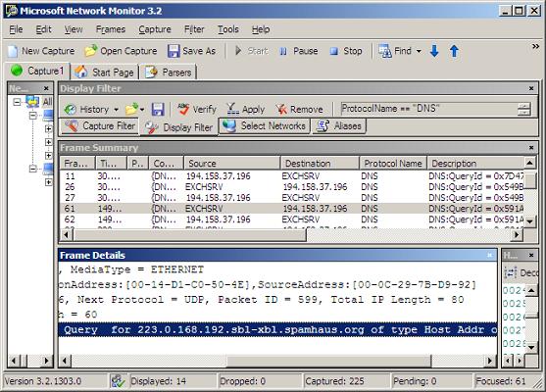Open the View menu
This screenshot has width=546, height=392.
point(74,29)
